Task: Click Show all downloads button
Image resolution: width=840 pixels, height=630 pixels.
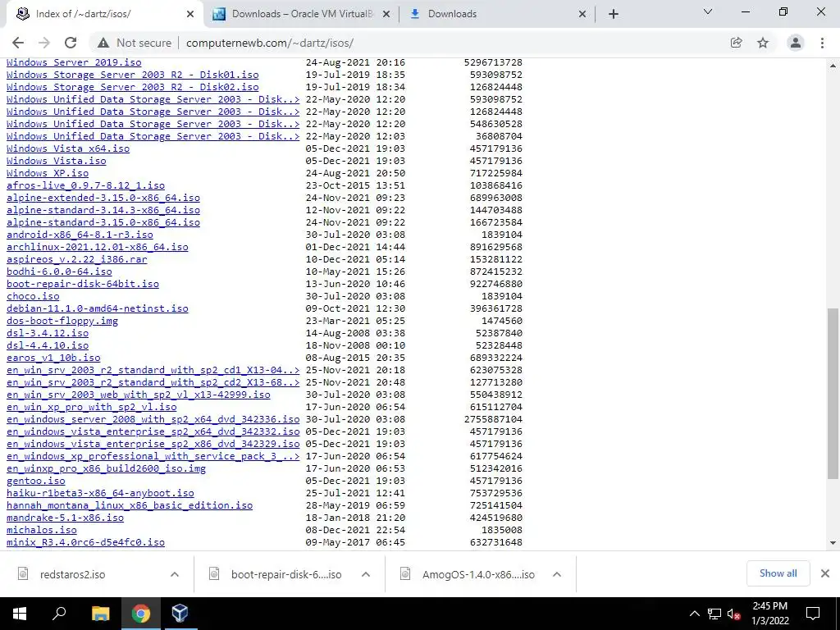Action: tap(778, 573)
